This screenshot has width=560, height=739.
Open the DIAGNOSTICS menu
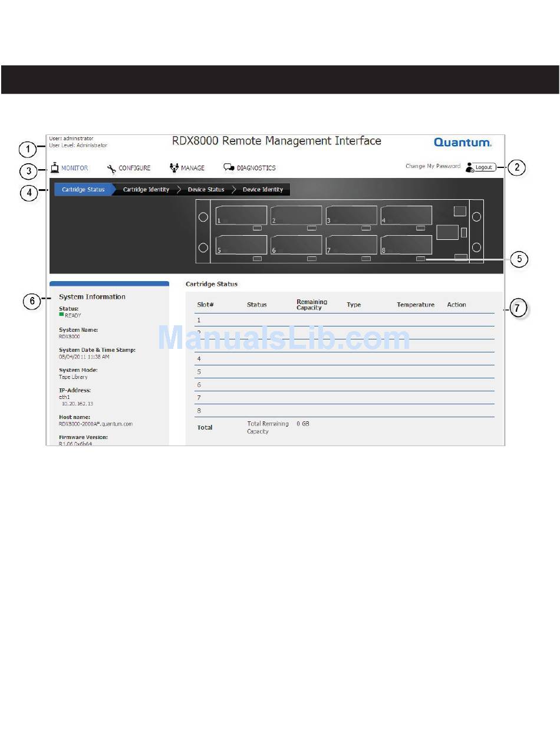[x=256, y=168]
